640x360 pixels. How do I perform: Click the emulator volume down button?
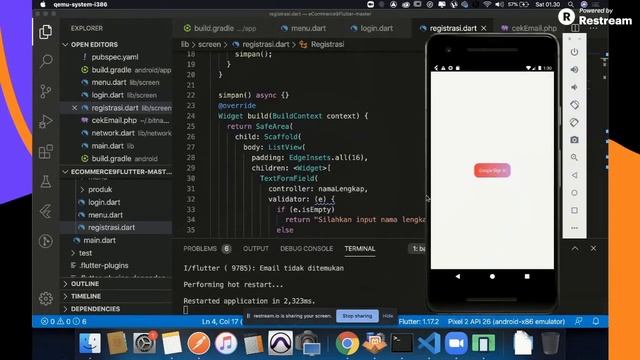[574, 87]
